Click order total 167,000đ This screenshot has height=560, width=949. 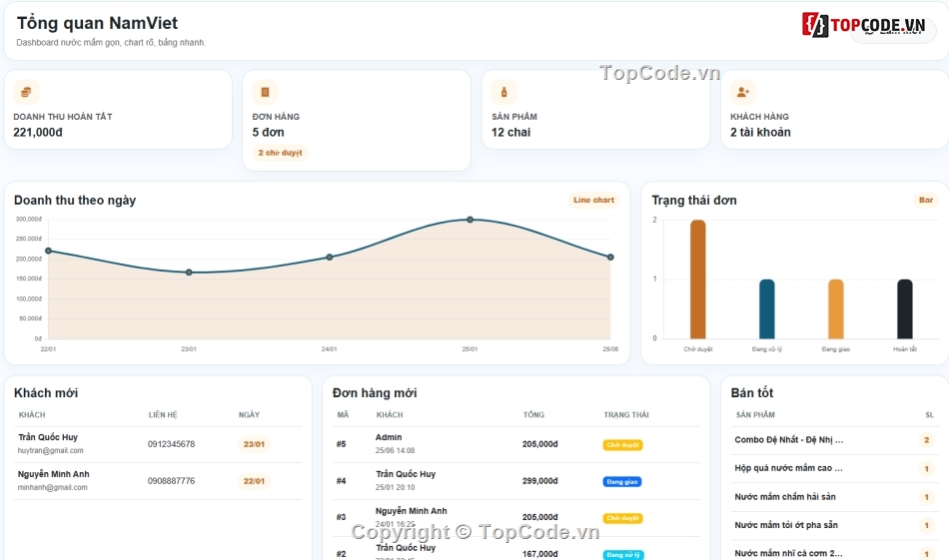pyautogui.click(x=539, y=554)
